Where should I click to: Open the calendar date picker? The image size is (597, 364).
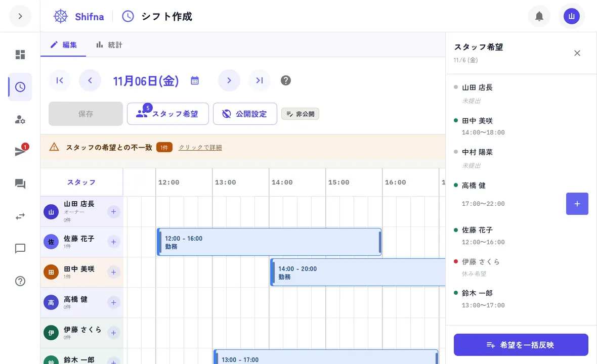pos(195,80)
